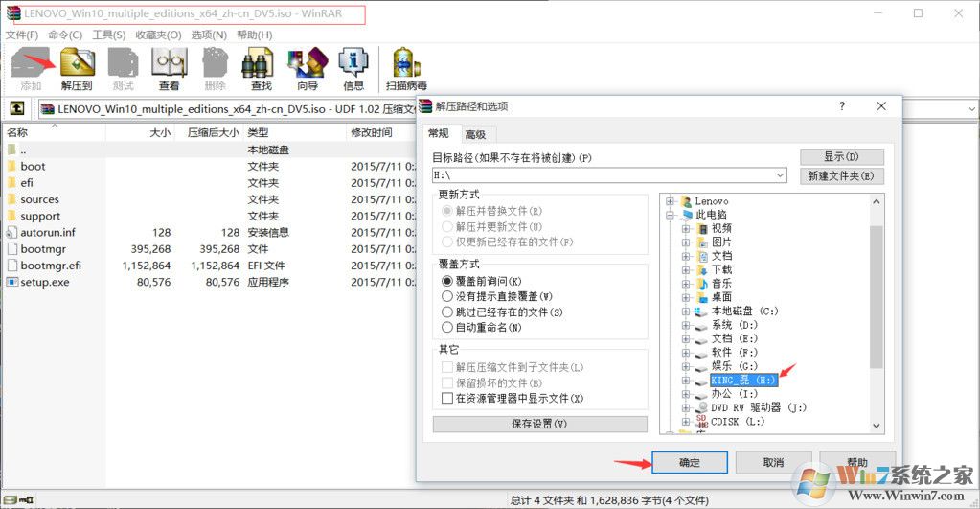Click the 目标路径 input field
The image size is (980, 509).
click(x=609, y=175)
